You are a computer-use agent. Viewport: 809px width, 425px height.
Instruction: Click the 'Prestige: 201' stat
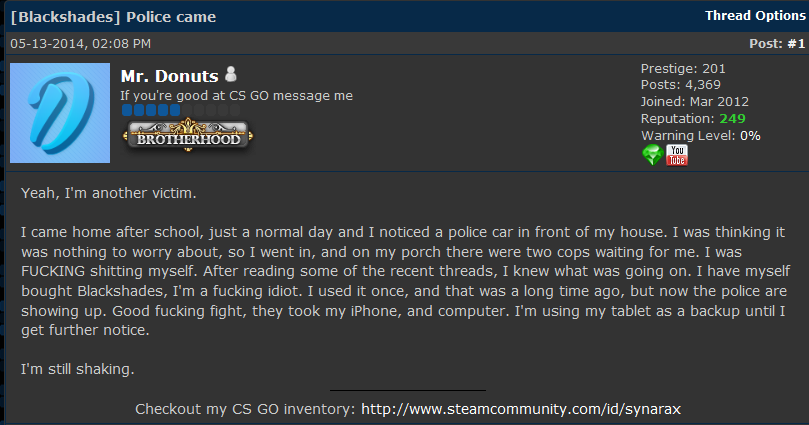(683, 69)
